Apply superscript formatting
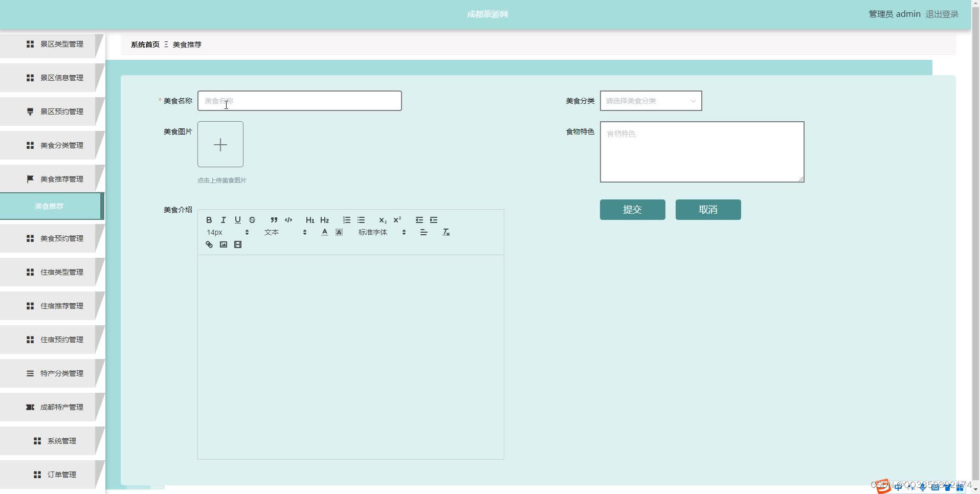980x494 pixels. coord(397,220)
